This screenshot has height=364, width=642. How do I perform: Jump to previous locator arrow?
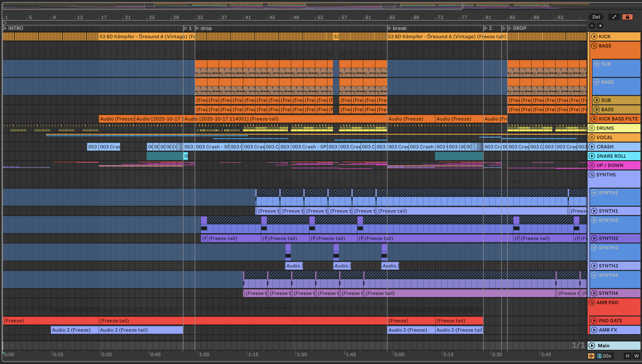pos(592,26)
